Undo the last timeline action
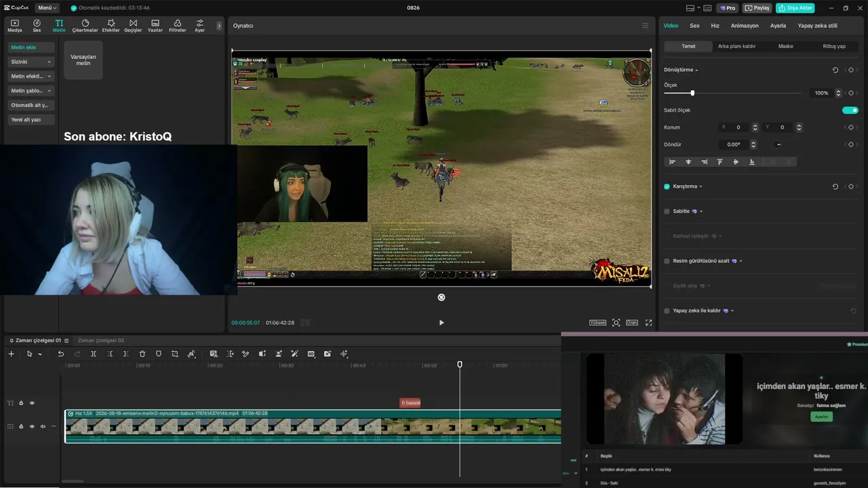The image size is (868, 488). click(x=60, y=354)
